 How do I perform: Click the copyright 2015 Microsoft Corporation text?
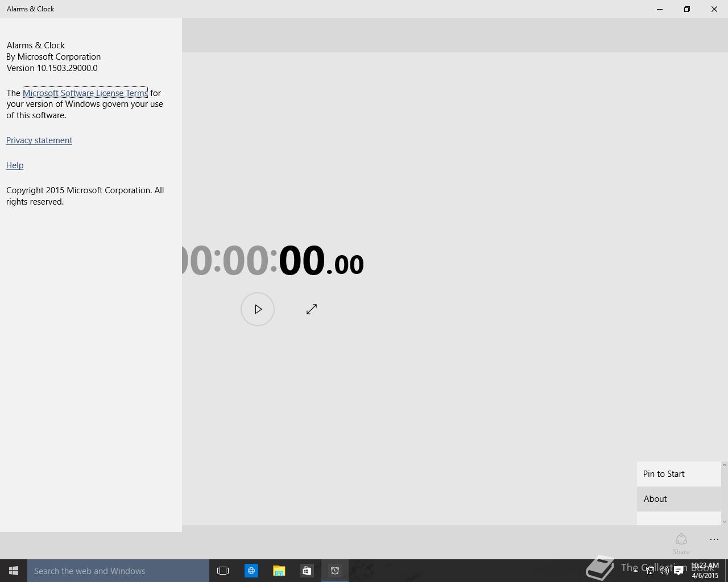[85, 196]
